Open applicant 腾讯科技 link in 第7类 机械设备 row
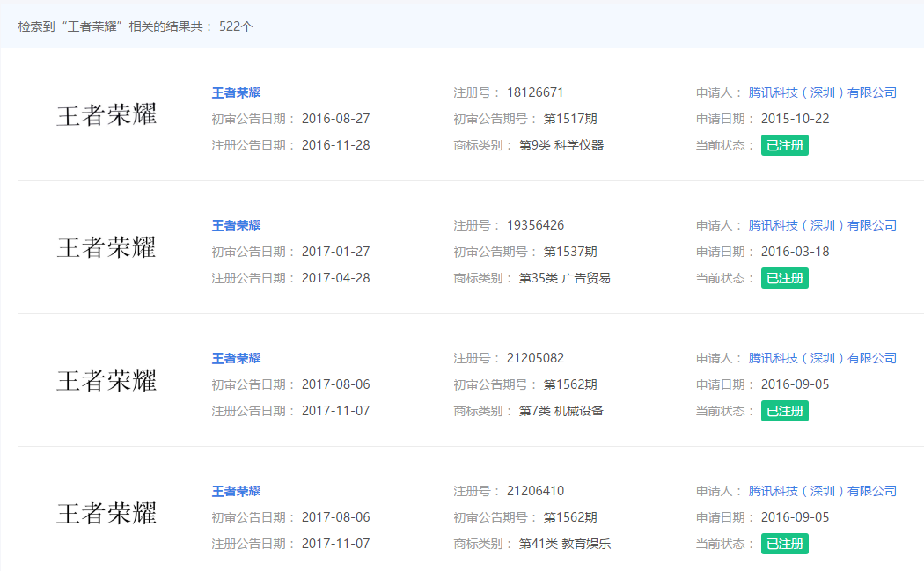This screenshot has width=924, height=571. coord(823,358)
